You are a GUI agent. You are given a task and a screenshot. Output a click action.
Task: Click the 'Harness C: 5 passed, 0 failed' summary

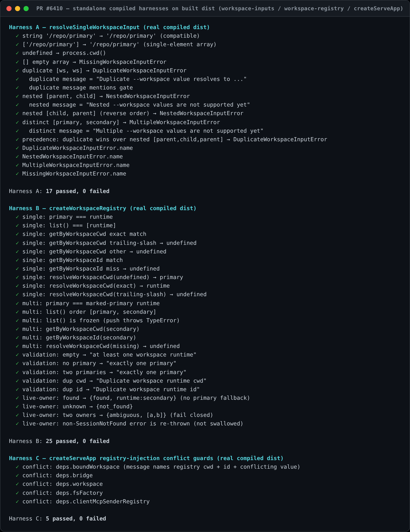coord(58,519)
